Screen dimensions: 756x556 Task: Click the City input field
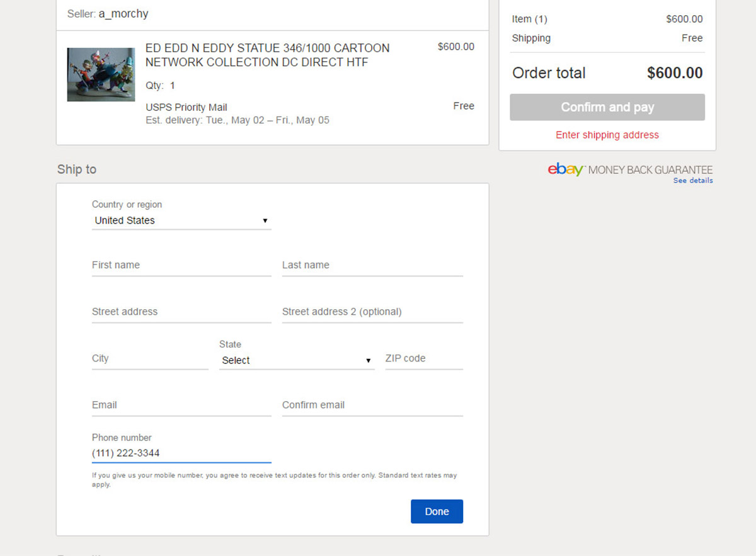click(150, 358)
